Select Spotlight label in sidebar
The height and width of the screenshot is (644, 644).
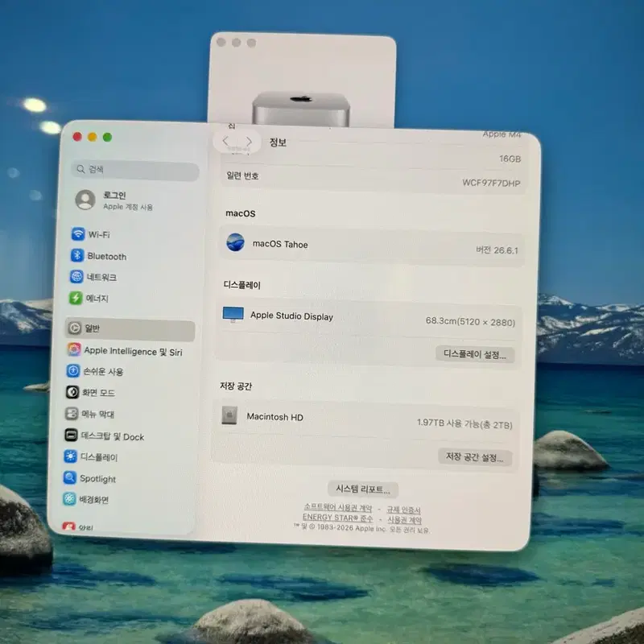pyautogui.click(x=97, y=478)
